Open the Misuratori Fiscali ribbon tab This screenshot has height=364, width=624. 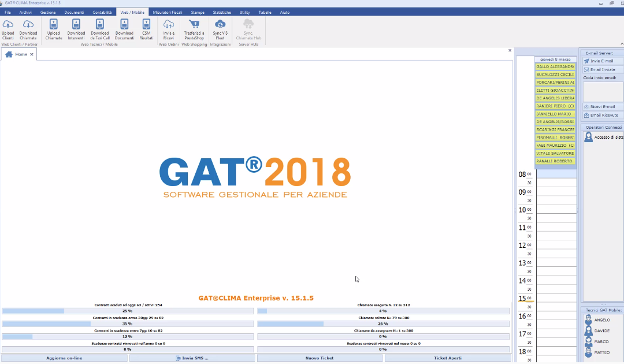168,12
